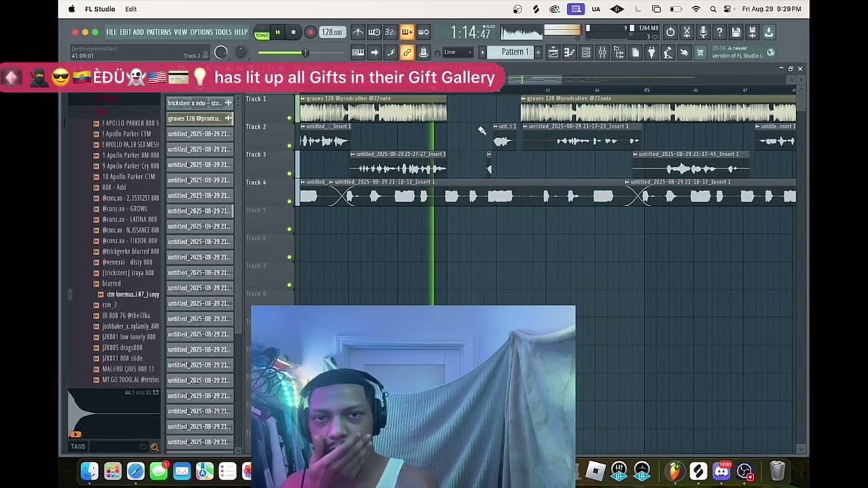This screenshot has width=868, height=488.
Task: Toggle the 3-2-1 countdown before recording
Action: coord(391,32)
